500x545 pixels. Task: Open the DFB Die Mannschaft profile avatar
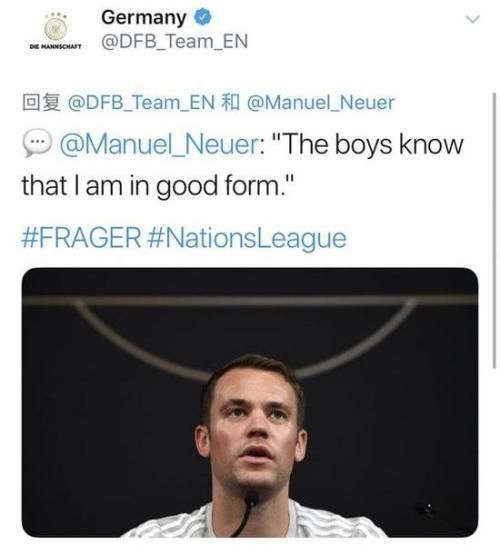pyautogui.click(x=56, y=31)
